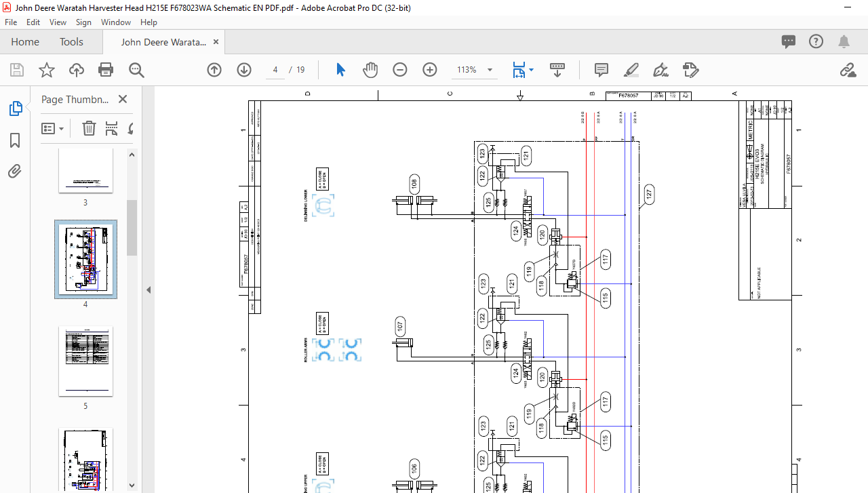Open the Window menu

coord(116,22)
